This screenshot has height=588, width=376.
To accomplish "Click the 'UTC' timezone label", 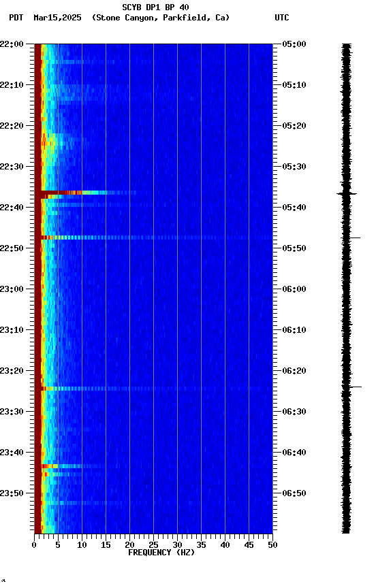I will [x=282, y=18].
